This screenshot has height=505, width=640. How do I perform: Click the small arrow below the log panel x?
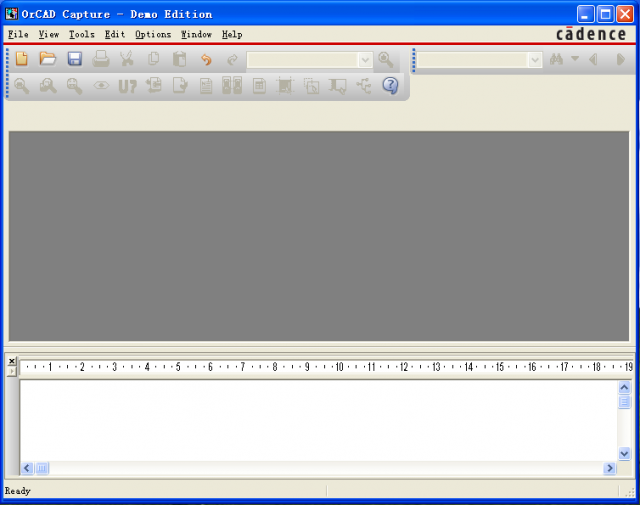coord(12,371)
